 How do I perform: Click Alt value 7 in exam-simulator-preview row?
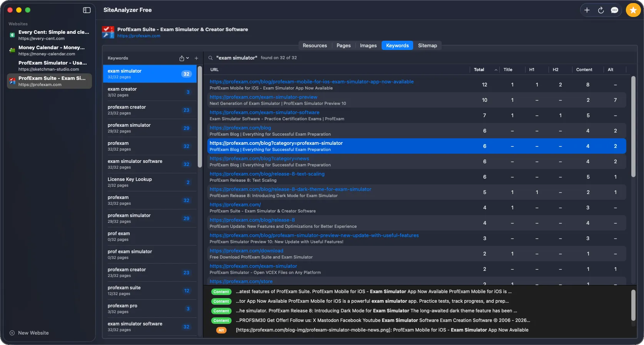(x=615, y=100)
